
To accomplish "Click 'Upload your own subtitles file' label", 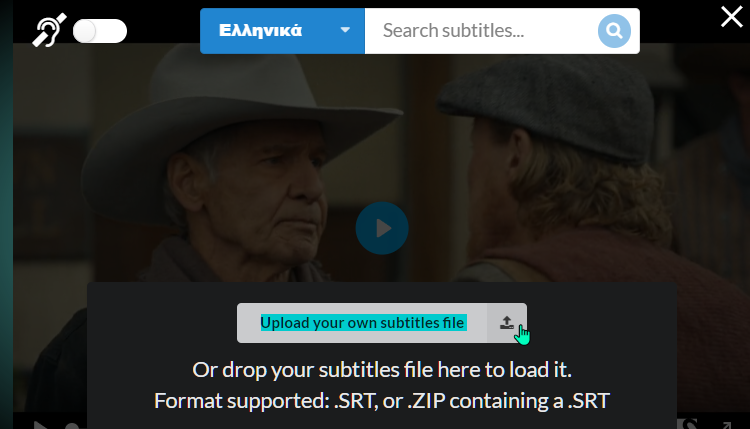I will 362,323.
